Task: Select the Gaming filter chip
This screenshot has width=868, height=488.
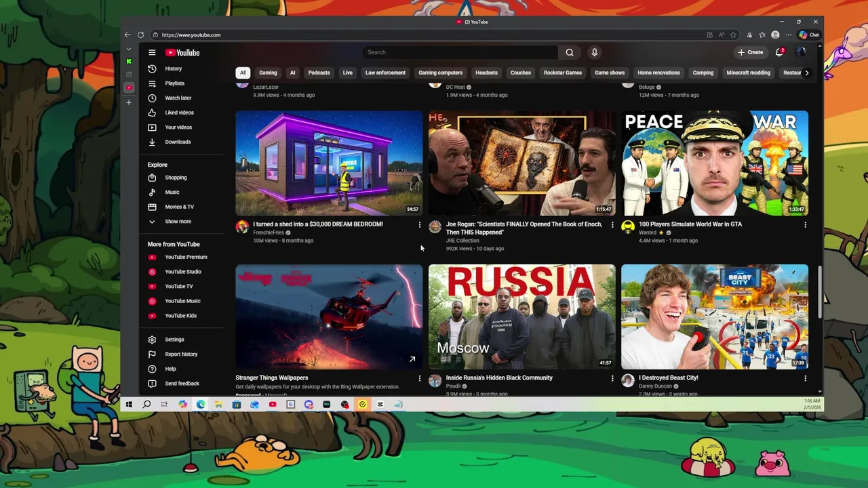Action: (x=268, y=73)
